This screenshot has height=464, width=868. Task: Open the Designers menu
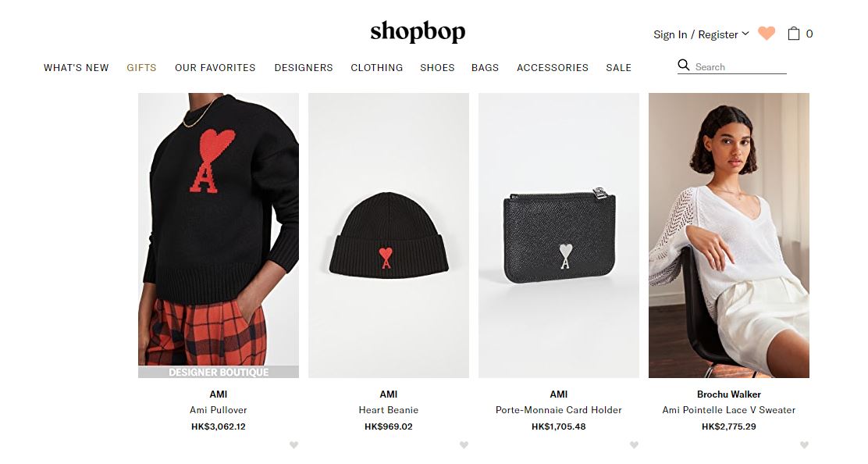pyautogui.click(x=304, y=67)
